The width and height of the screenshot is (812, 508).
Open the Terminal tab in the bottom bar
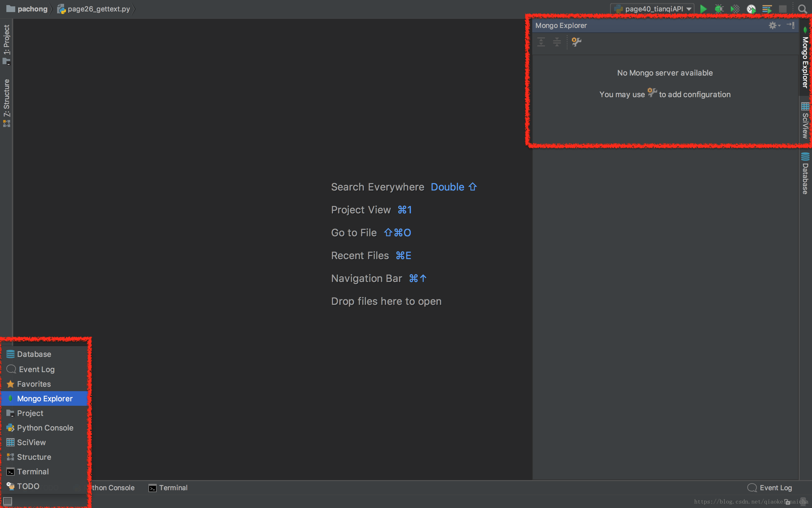168,487
